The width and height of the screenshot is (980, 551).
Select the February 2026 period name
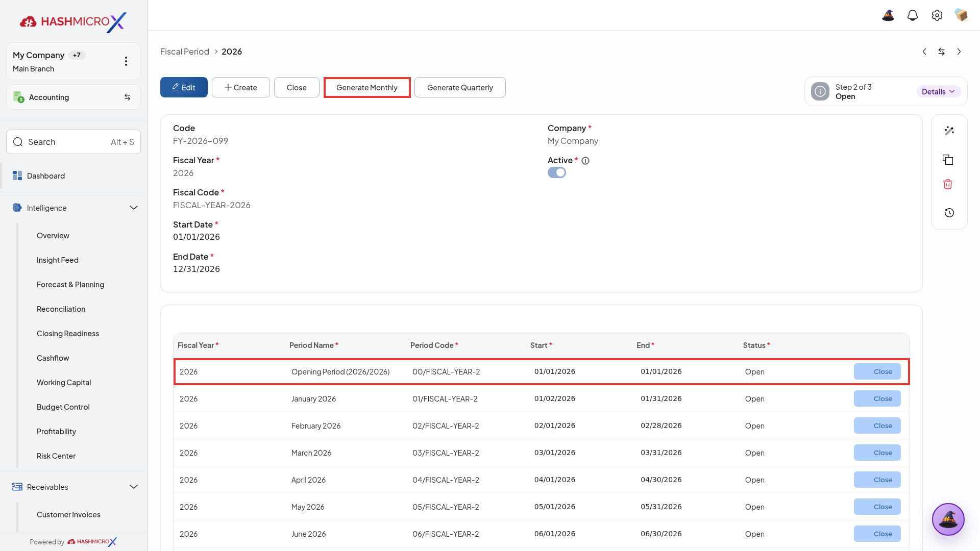316,426
